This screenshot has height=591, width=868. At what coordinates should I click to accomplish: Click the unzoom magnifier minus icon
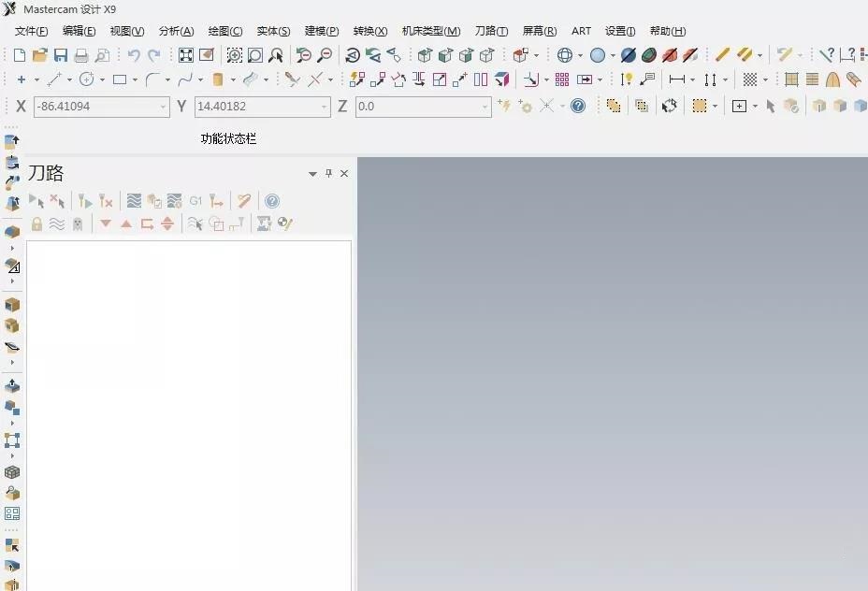point(325,55)
